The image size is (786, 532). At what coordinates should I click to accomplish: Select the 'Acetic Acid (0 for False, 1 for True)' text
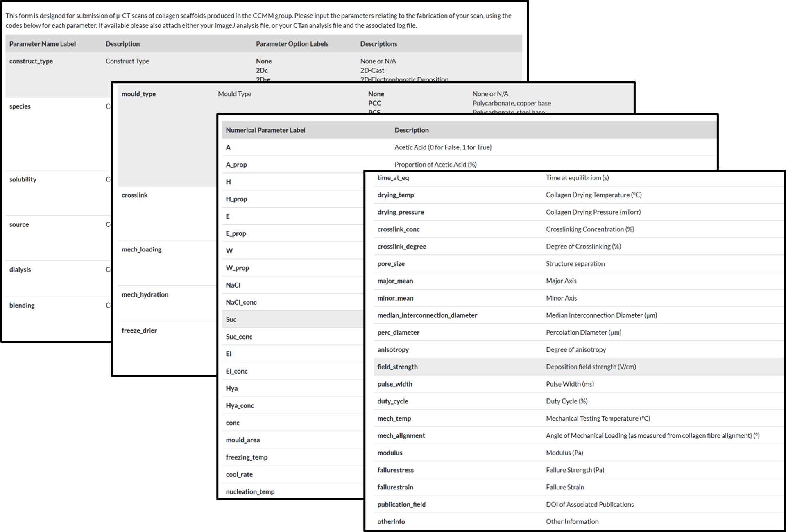pyautogui.click(x=443, y=147)
